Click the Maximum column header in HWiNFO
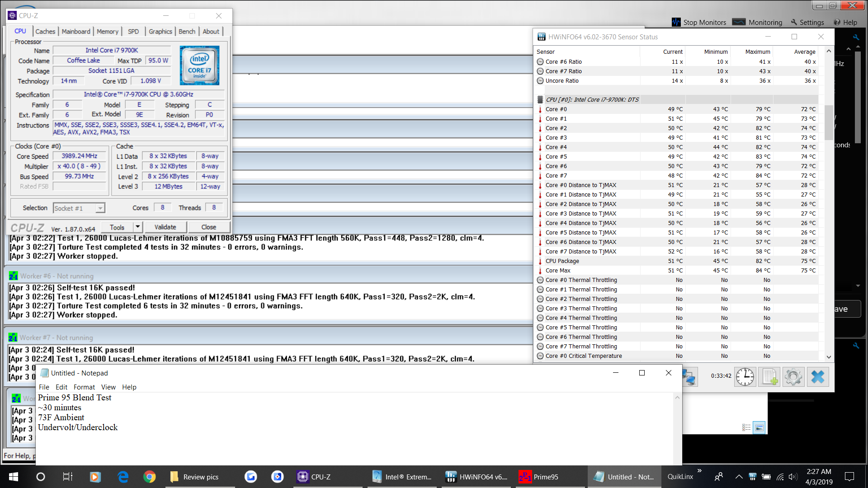The image size is (868, 488). [x=750, y=52]
